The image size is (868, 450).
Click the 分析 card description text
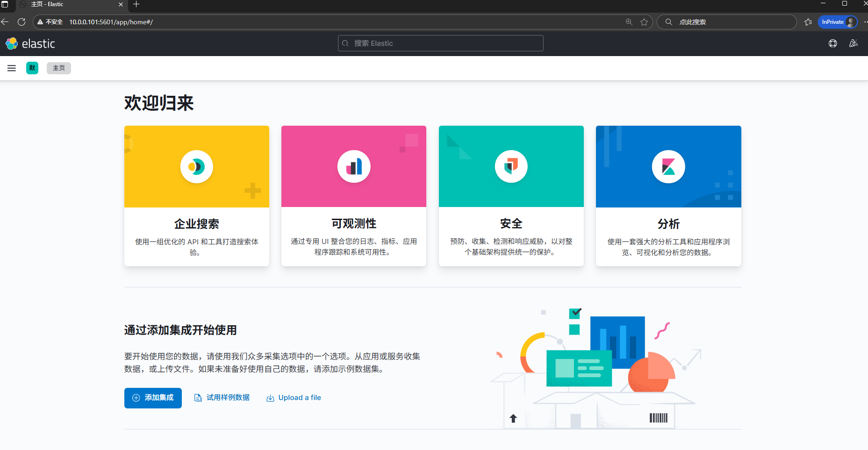point(668,247)
